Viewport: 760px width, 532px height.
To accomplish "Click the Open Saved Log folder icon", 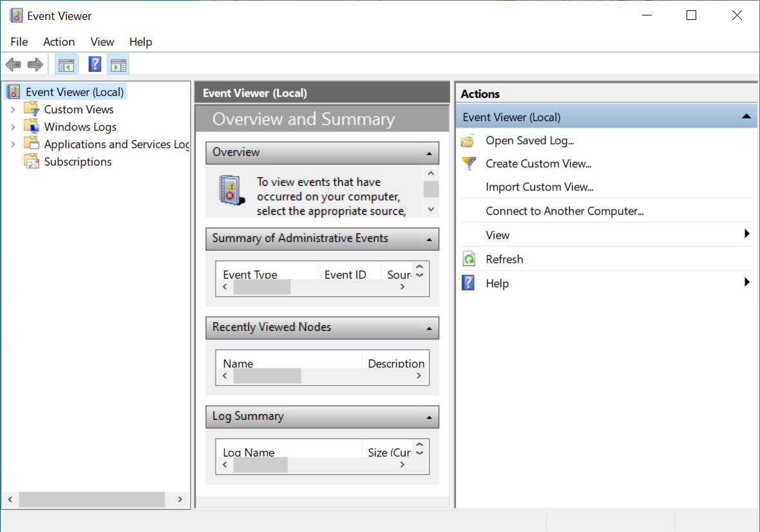I will pos(469,140).
